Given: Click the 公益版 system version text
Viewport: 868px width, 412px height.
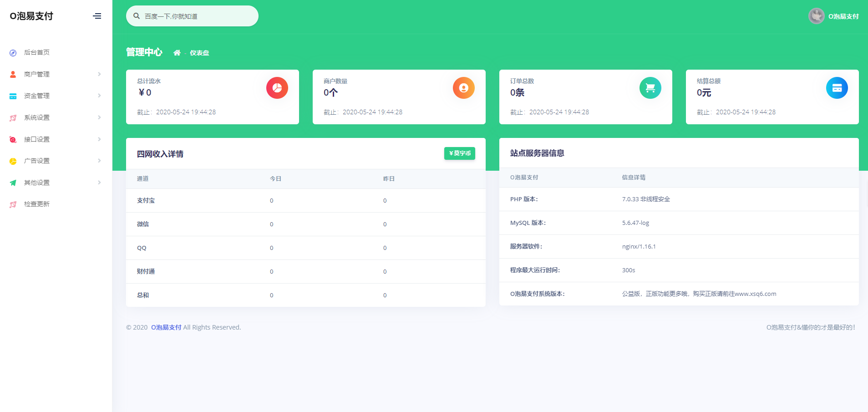Looking at the screenshot, I should pos(699,294).
